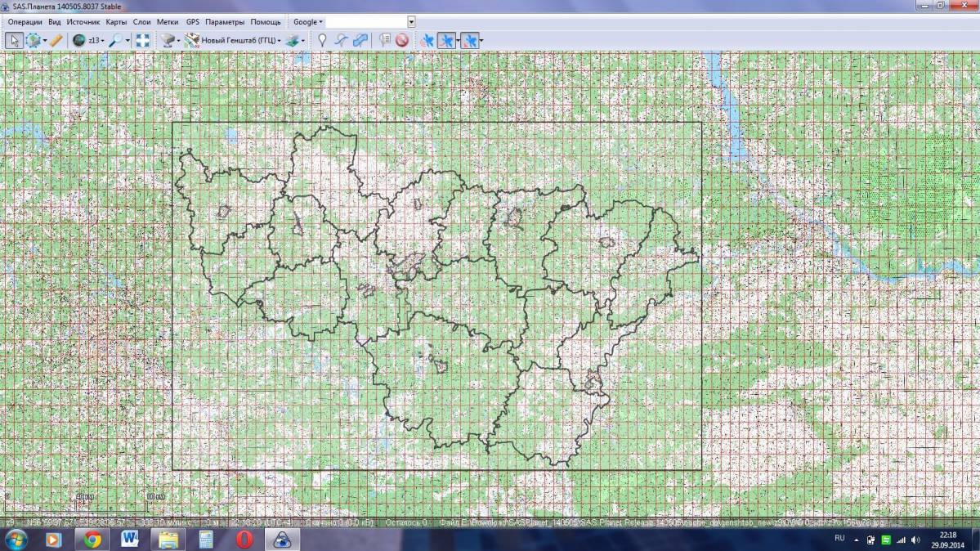The image size is (980, 551).
Task: Toggle center map on GPS position
Action: point(468,40)
